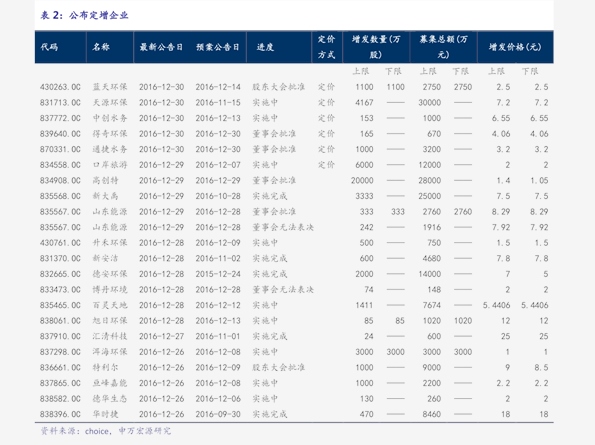Click stock code 430263.OC
Screen dimensions: 595x445
[x=60, y=87]
